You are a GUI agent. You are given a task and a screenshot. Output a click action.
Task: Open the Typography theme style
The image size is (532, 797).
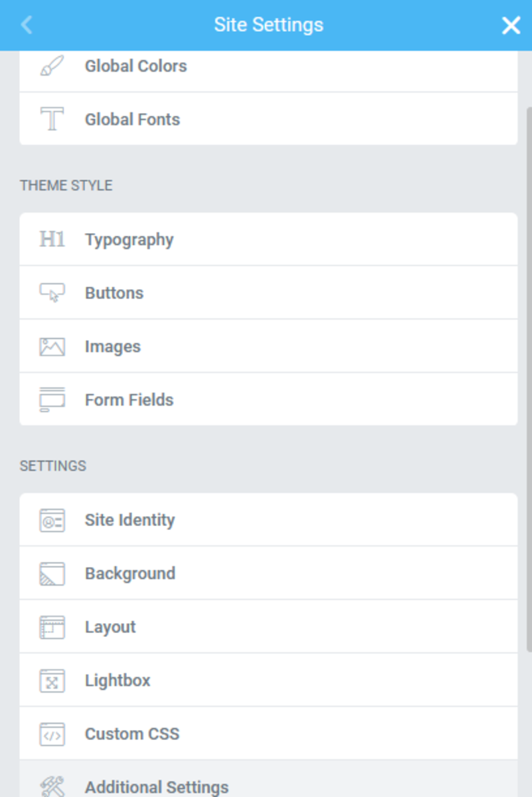point(129,240)
